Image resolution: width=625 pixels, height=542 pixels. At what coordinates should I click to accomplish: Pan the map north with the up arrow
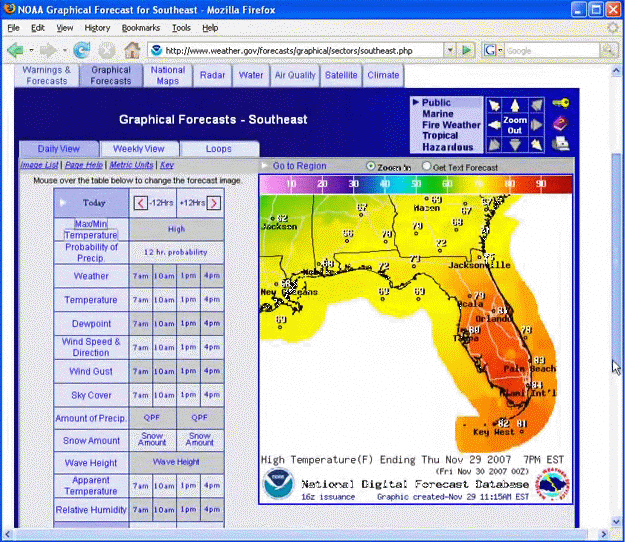tap(515, 106)
